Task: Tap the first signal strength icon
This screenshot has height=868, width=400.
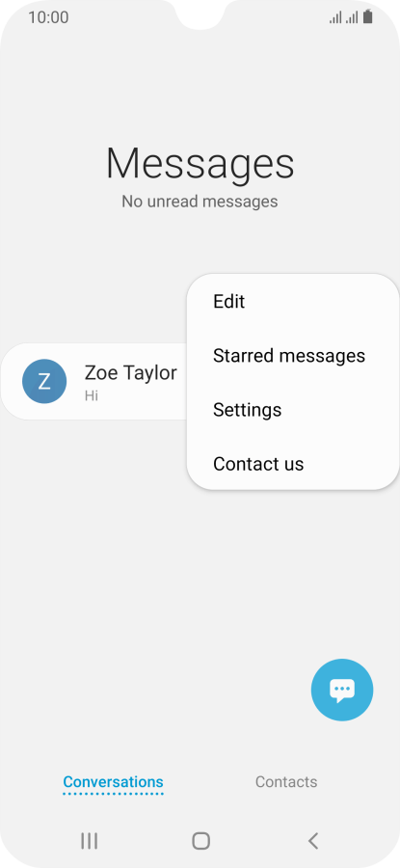Action: pyautogui.click(x=335, y=17)
